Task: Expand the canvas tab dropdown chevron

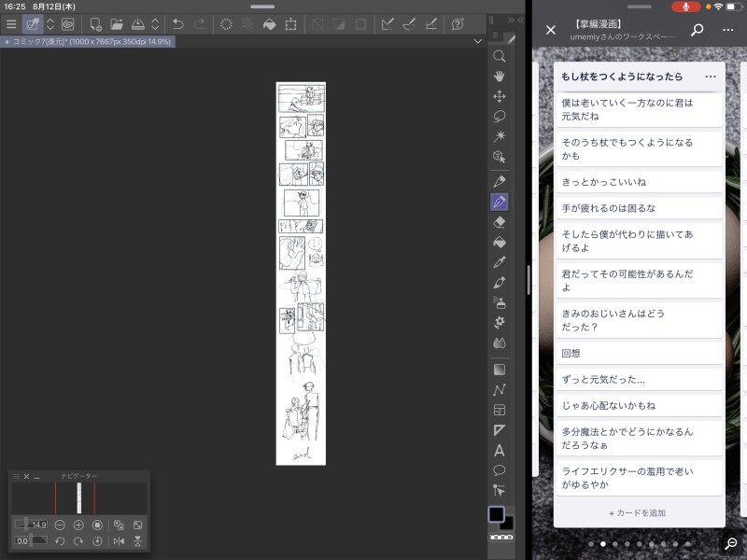Action: pyautogui.click(x=478, y=41)
